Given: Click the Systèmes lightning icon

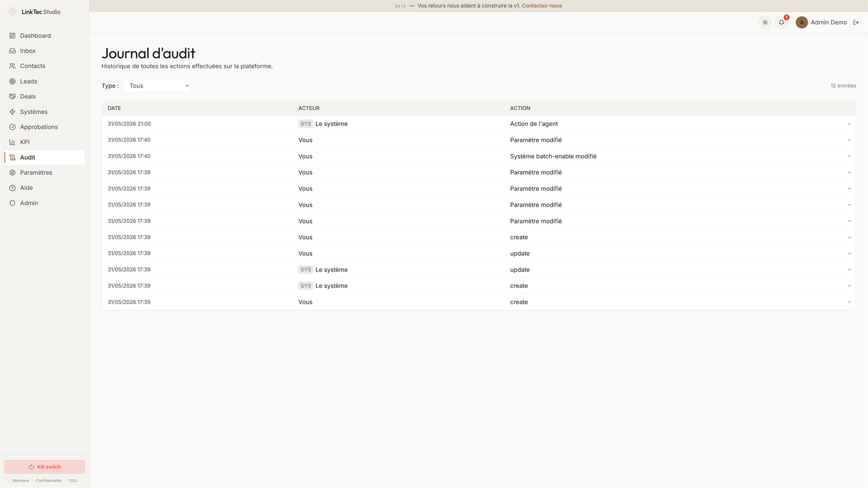Looking at the screenshot, I should click(x=12, y=112).
